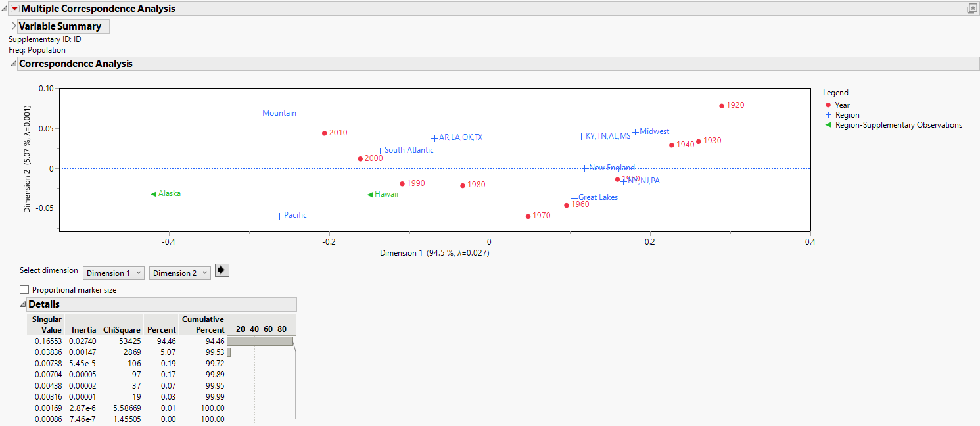Select the red 1920 point in plot

click(721, 106)
